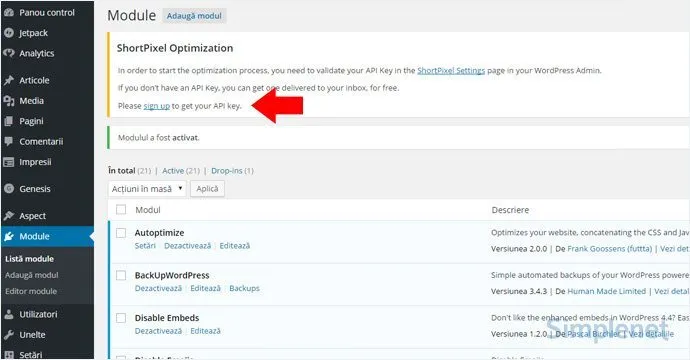Filter by Active (21) plugins

click(181, 171)
